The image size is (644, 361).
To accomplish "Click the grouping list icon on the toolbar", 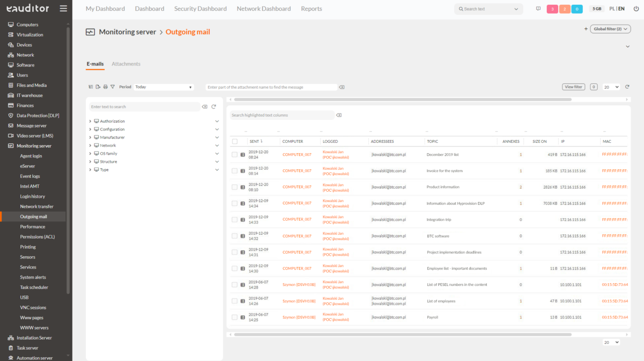I will [90, 86].
